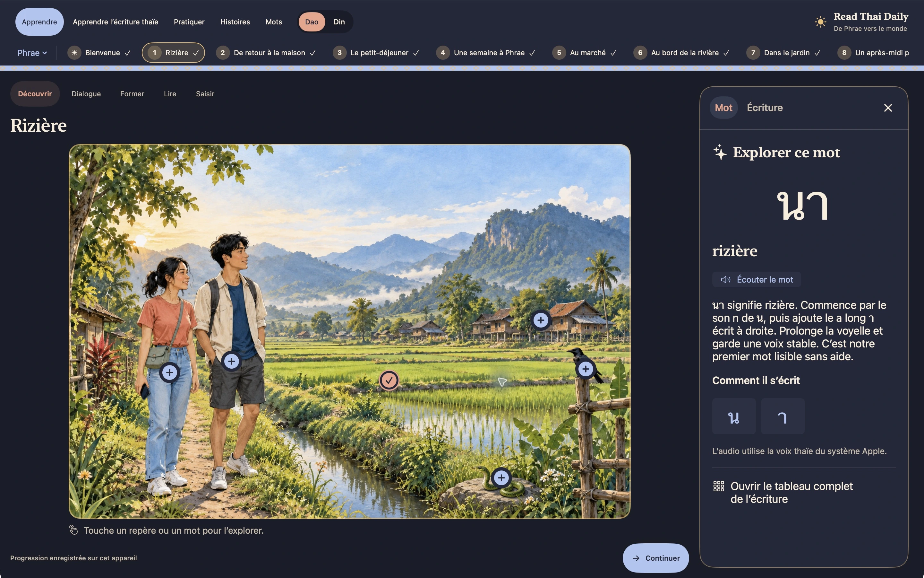Switch to the Saisir step tab
Screen dimensions: 924x578
point(205,94)
